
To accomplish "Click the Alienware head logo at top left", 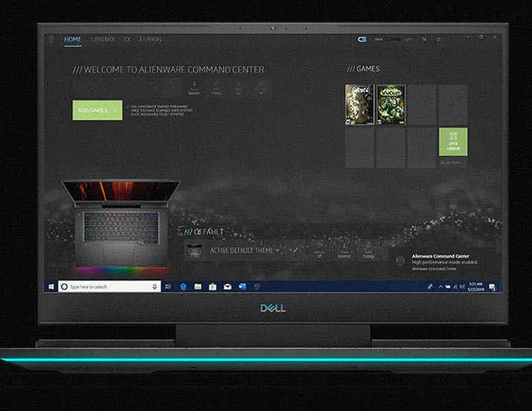I will coord(50,39).
